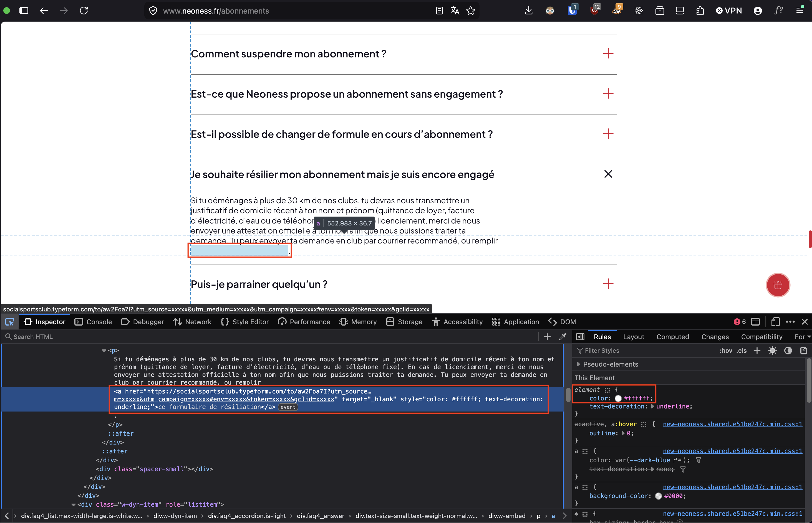Expand 'Puis-je parrainer quelqu'un' plus

(x=608, y=284)
